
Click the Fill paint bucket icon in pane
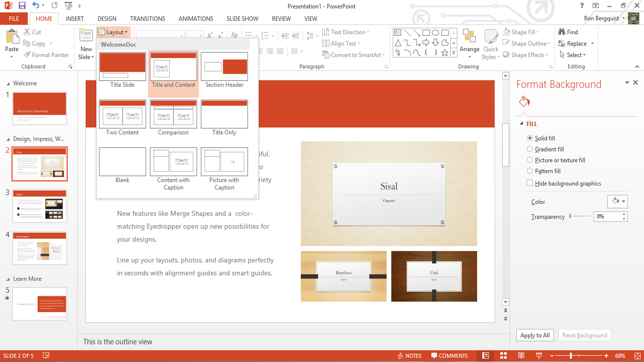pyautogui.click(x=524, y=101)
